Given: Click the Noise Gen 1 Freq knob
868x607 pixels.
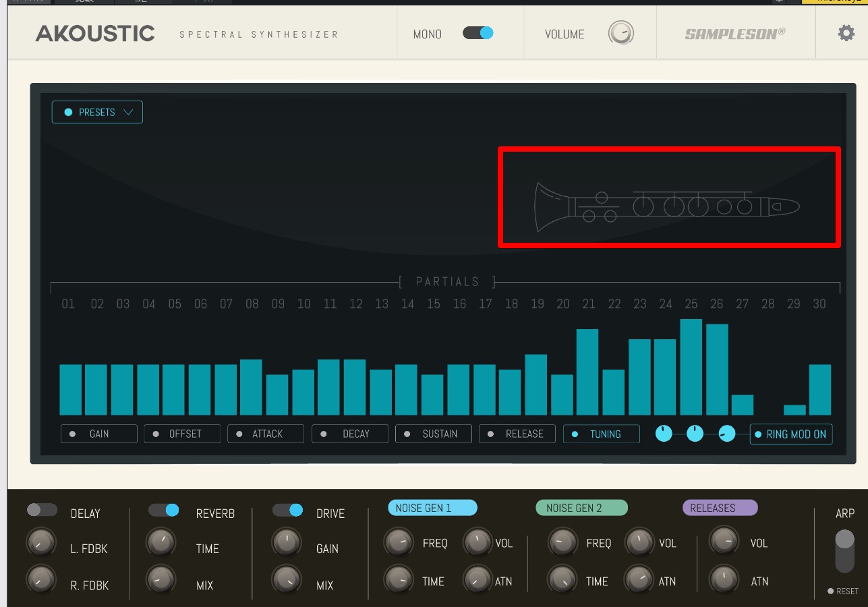Looking at the screenshot, I should (399, 542).
